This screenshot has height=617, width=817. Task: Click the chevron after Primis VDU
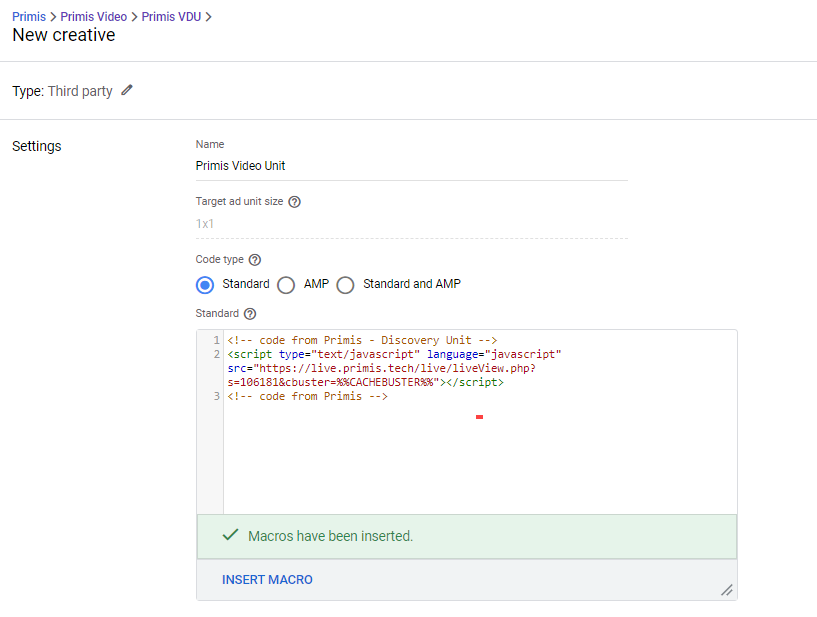(208, 17)
